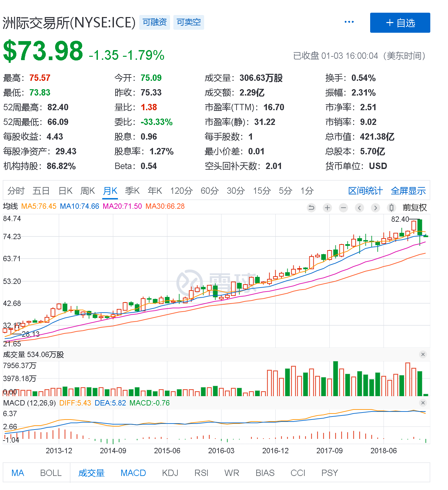This screenshot has height=490, width=448.
Task: Switch to 日K chart tab
Action: pos(65,191)
